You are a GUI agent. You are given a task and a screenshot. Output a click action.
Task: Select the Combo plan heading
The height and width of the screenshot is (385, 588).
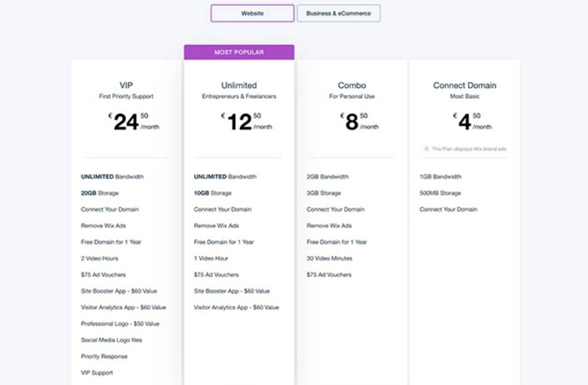(352, 85)
